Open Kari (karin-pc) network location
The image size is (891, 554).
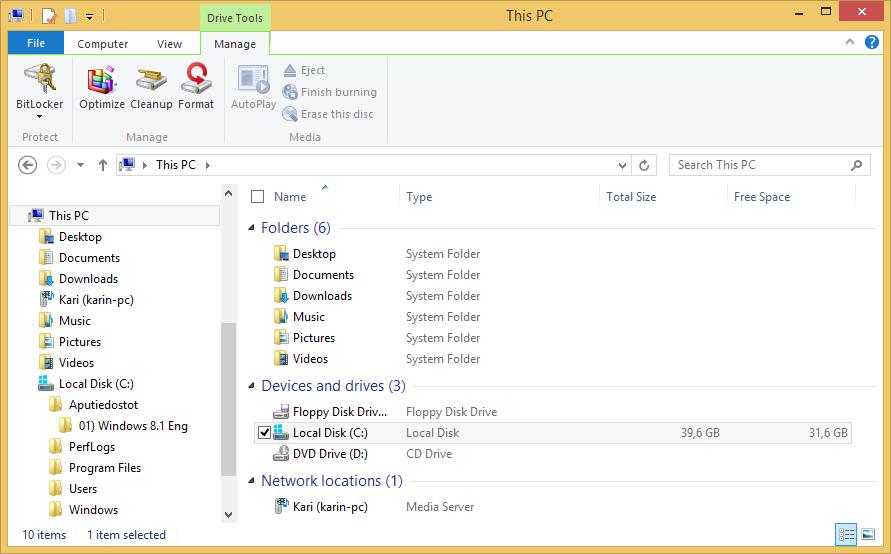[321, 507]
